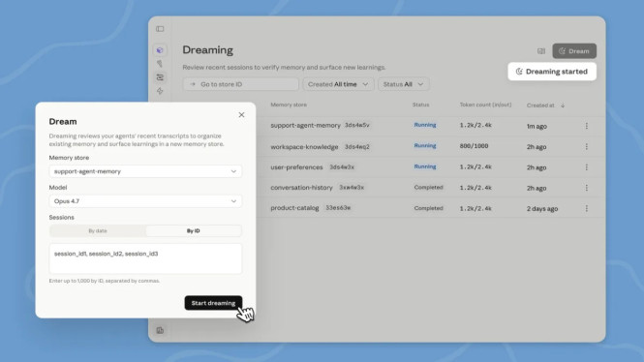Screen dimensions: 644x362
Task: Click the Created at column header
Action: 540,106
